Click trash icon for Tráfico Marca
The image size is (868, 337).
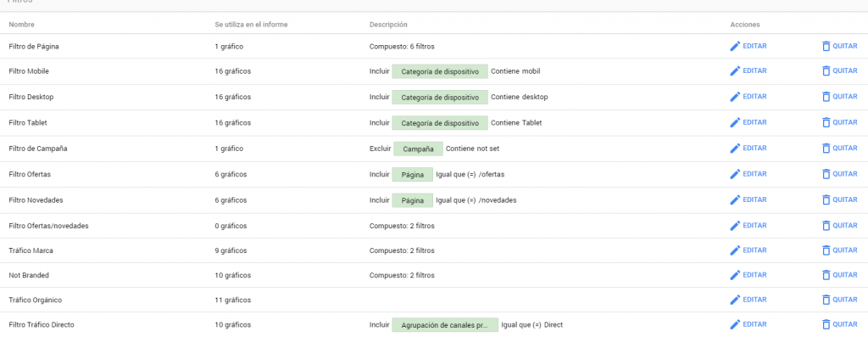click(826, 250)
